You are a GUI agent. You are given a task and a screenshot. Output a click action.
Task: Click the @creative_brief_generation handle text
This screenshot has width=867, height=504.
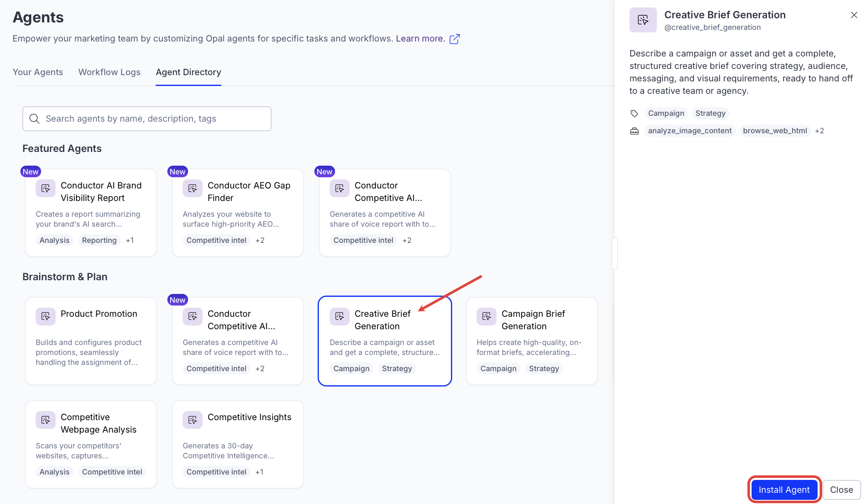coord(713,27)
